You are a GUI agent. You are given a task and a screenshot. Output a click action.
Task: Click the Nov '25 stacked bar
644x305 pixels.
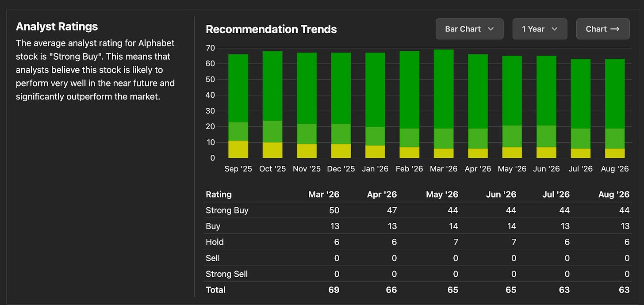pos(307,105)
